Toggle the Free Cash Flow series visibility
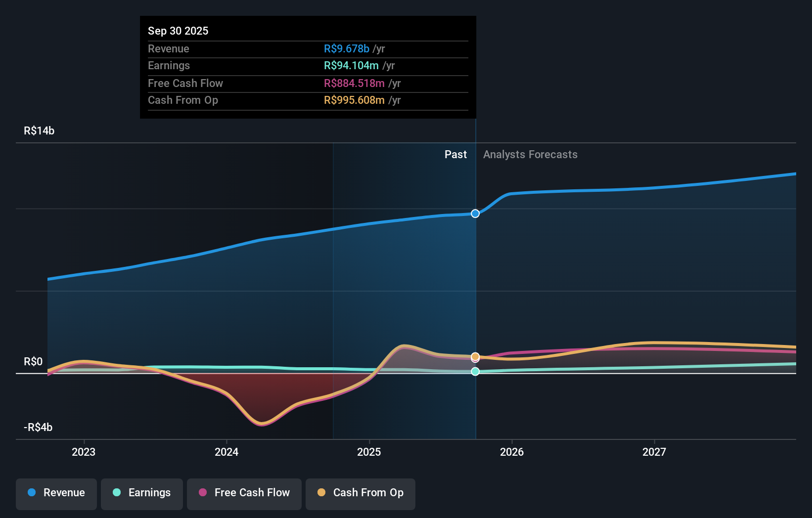Image resolution: width=812 pixels, height=518 pixels. click(x=244, y=494)
